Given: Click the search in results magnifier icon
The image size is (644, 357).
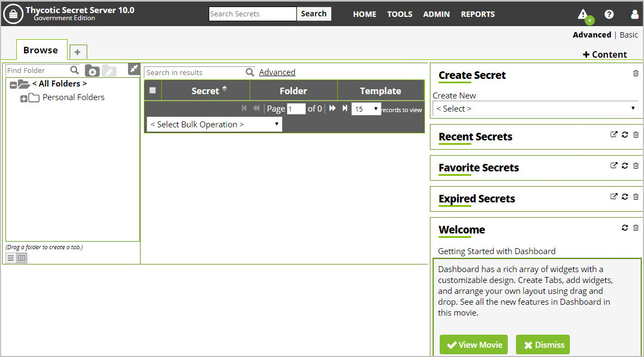Looking at the screenshot, I should [x=250, y=72].
